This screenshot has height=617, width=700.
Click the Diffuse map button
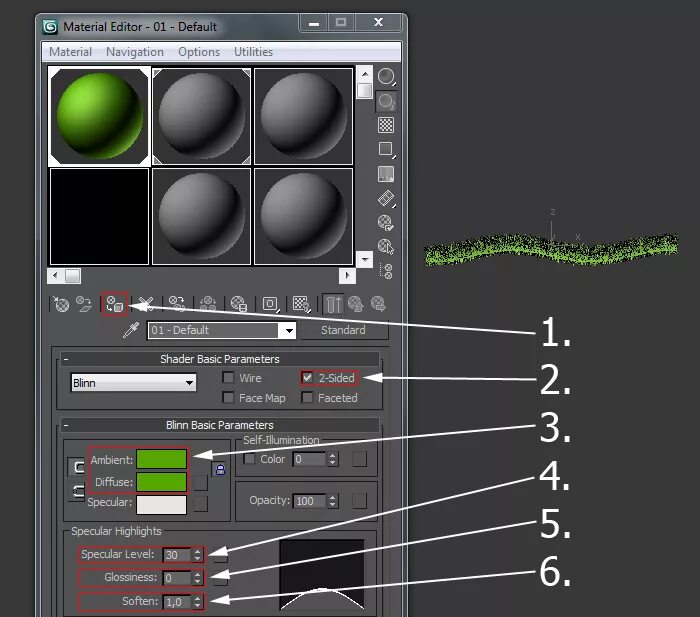(x=200, y=483)
